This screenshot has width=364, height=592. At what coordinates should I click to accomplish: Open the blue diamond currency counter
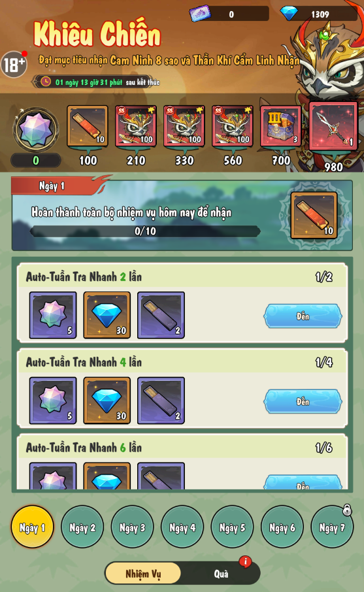[x=318, y=14]
